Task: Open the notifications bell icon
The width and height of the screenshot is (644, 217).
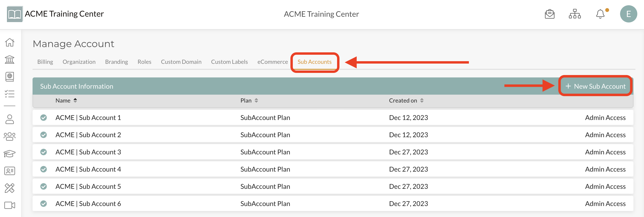Action: 600,14
